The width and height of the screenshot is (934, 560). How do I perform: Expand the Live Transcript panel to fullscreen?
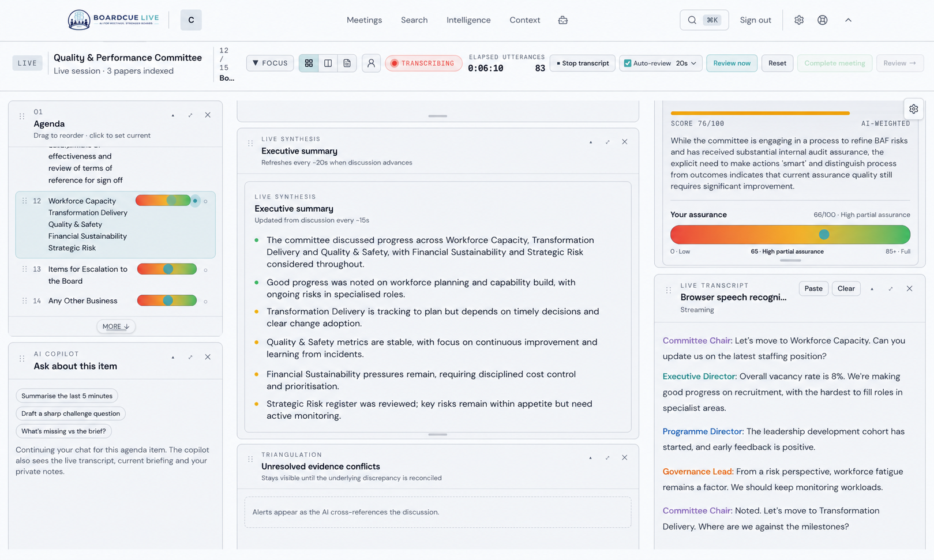click(x=891, y=289)
